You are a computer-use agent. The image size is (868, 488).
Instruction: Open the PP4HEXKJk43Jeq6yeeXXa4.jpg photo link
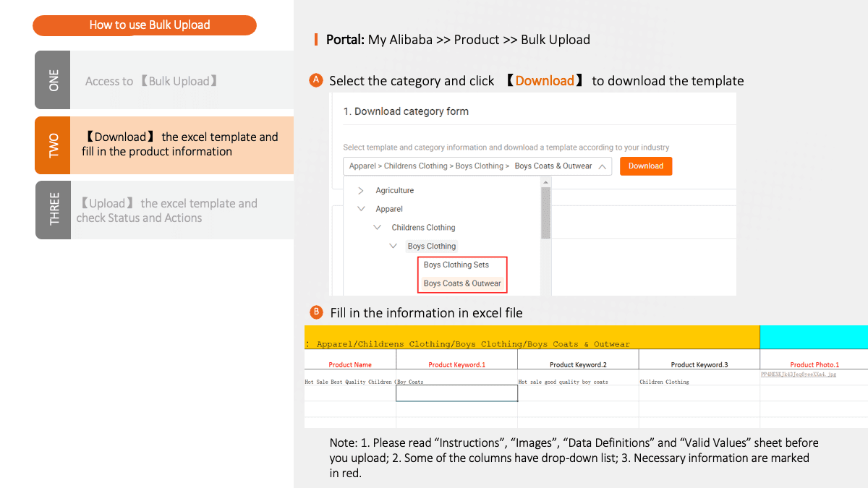tap(798, 373)
